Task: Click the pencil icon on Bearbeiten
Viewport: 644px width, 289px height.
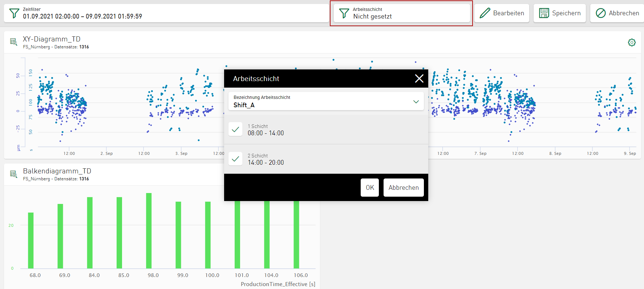Action: tap(485, 13)
